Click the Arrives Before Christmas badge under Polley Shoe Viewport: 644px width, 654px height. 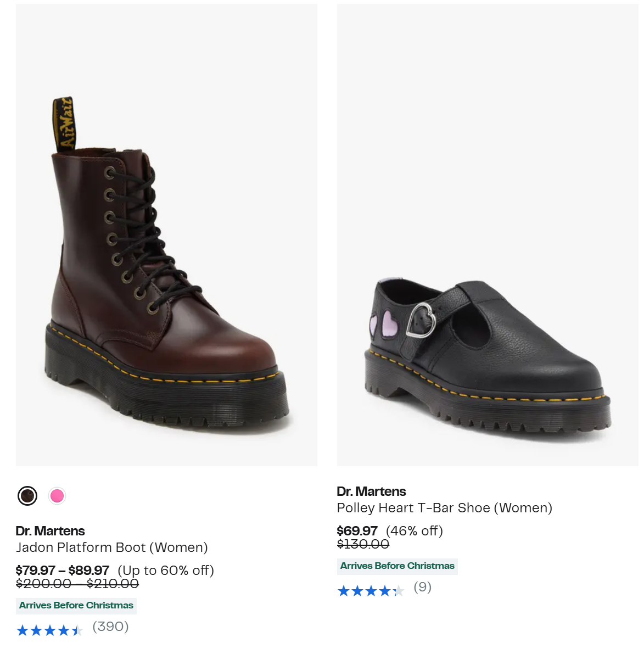pos(397,566)
